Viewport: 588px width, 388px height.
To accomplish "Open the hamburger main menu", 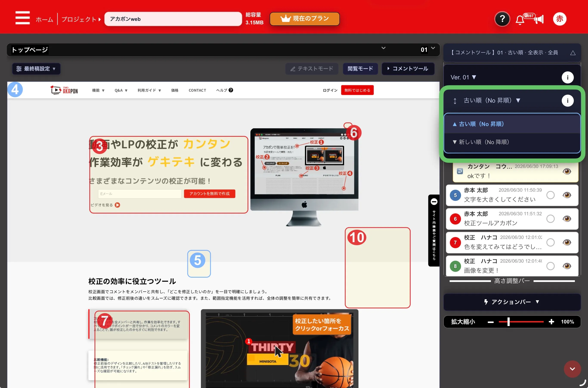I will tap(23, 18).
